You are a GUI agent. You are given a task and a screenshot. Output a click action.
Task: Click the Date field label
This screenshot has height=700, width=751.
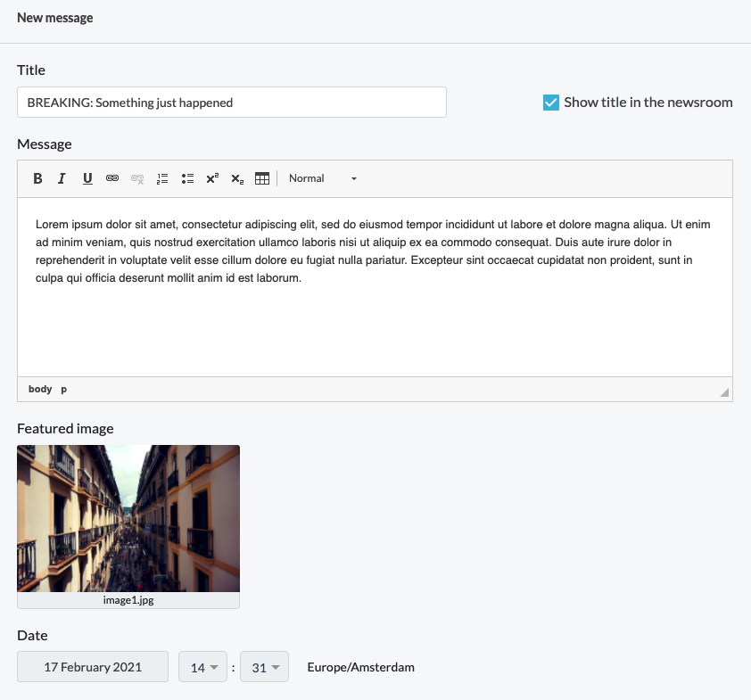click(32, 636)
